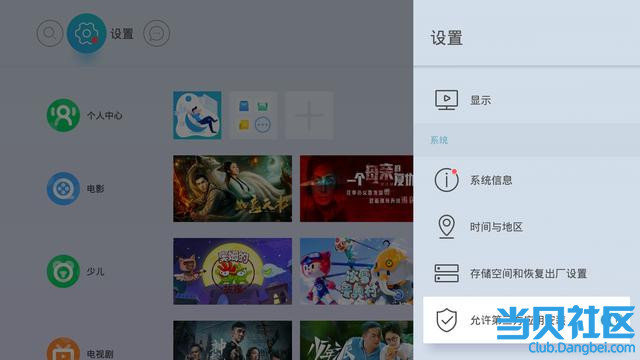Select the 电视剧 category label
This screenshot has height=360, width=640.
[100, 353]
